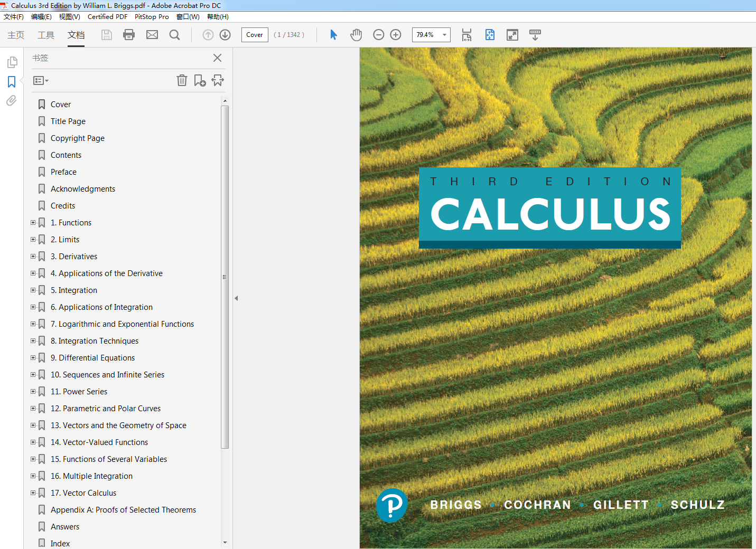
Task: Click the bookmarks panel scroll-up arrow
Action: (x=225, y=100)
